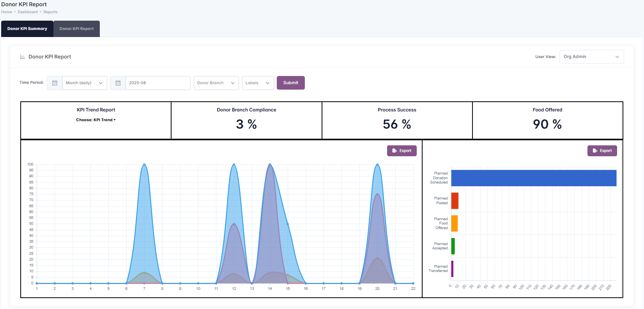Click the 2025-08 date input field

(157, 83)
